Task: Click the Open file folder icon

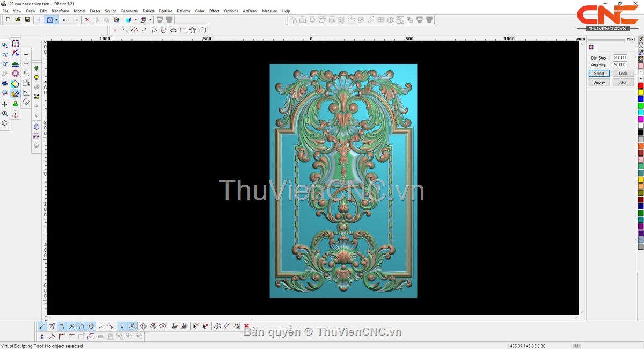Action: tap(18, 20)
